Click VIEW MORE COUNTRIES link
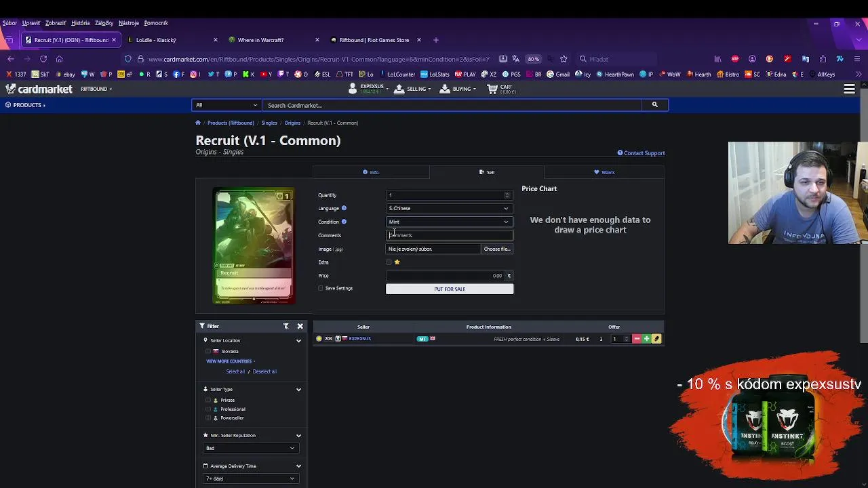 tap(229, 361)
